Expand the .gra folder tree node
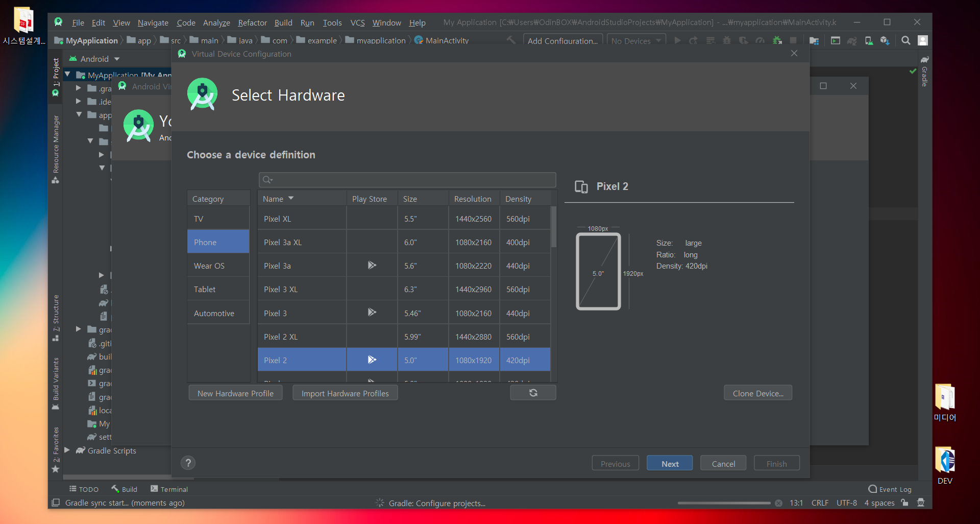 pos(79,88)
